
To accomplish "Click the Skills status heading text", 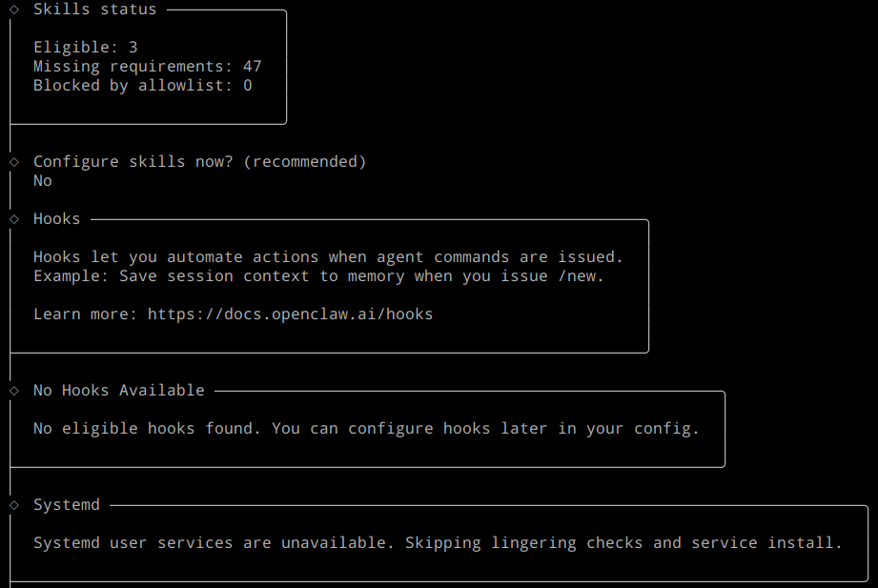I will click(x=94, y=10).
